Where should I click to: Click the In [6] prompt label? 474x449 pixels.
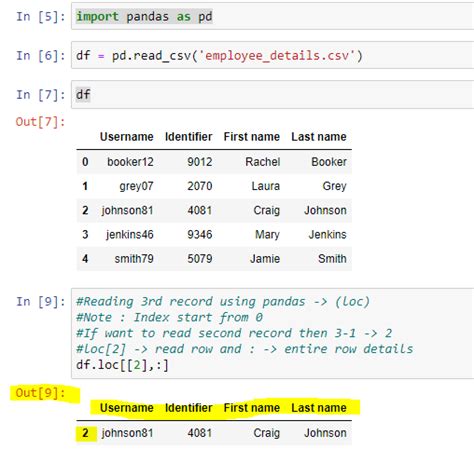coord(41,56)
